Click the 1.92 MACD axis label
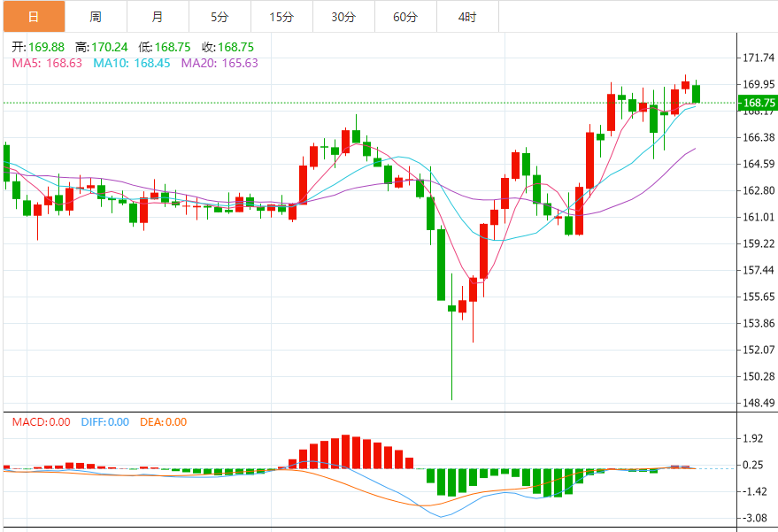The width and height of the screenshot is (778, 532). click(753, 438)
